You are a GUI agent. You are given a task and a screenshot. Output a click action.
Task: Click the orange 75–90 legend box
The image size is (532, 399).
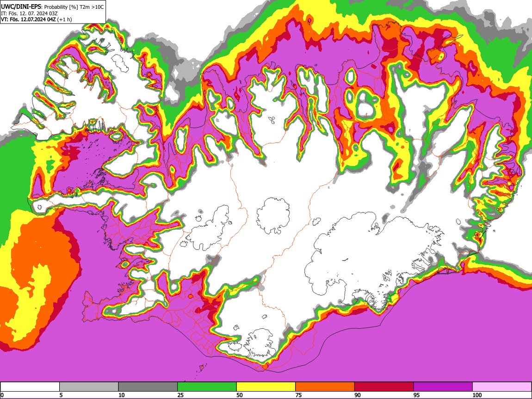[x=325, y=387]
